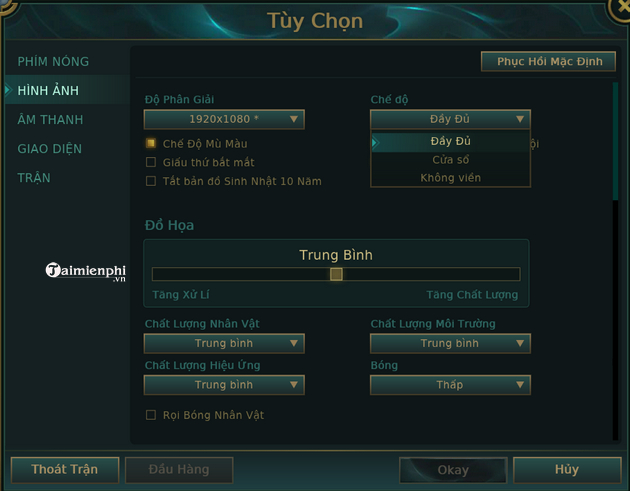
Task: Toggle the Chế Độ Mù Màu checkbox
Action: tap(151, 143)
